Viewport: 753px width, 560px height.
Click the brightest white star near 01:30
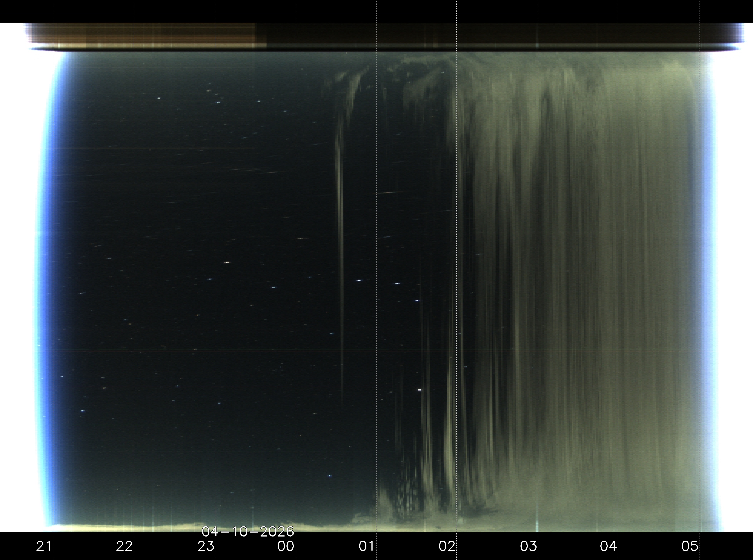click(419, 390)
